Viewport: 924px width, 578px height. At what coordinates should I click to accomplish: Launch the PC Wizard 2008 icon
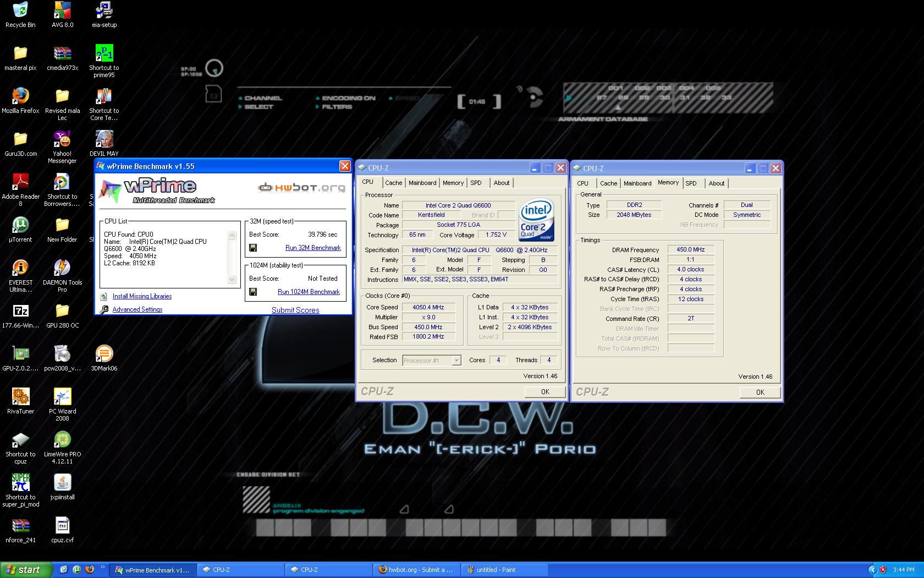click(62, 397)
